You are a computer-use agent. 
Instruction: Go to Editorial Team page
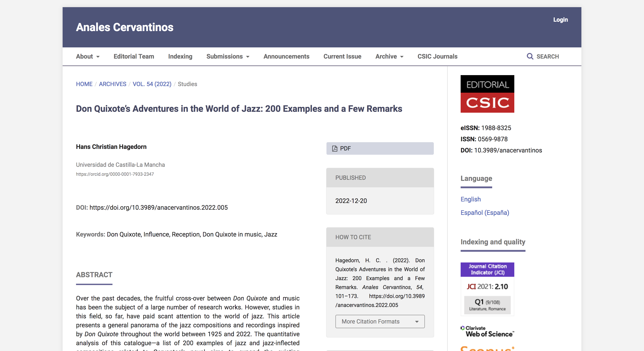coord(134,57)
